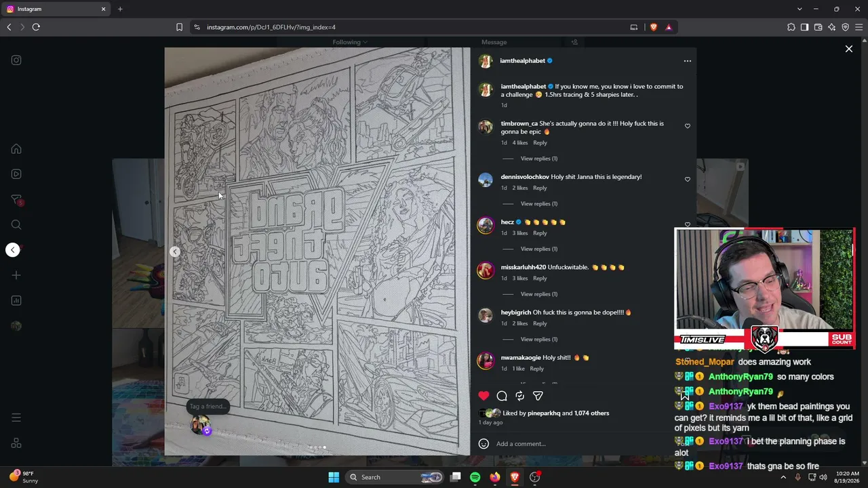868x488 pixels.
Task: Open Spotify from the taskbar
Action: tap(475, 477)
